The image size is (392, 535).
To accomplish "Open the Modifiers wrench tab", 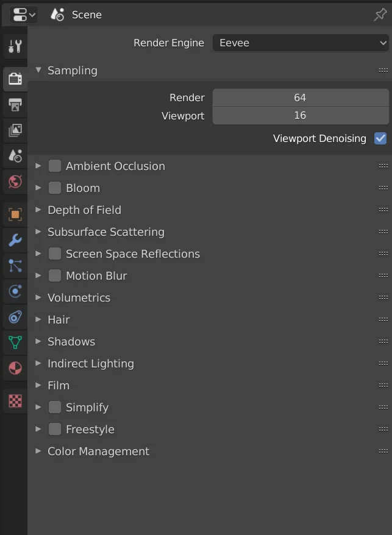I will (15, 240).
